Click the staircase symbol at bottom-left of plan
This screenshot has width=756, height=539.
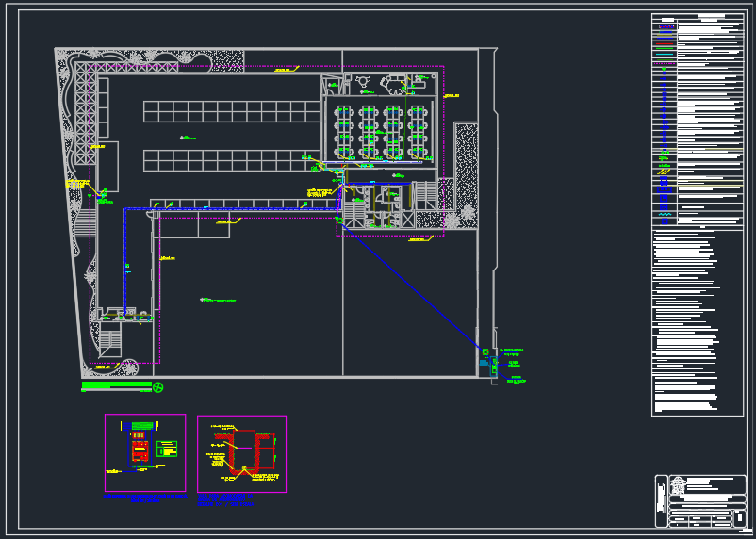pyautogui.click(x=109, y=342)
